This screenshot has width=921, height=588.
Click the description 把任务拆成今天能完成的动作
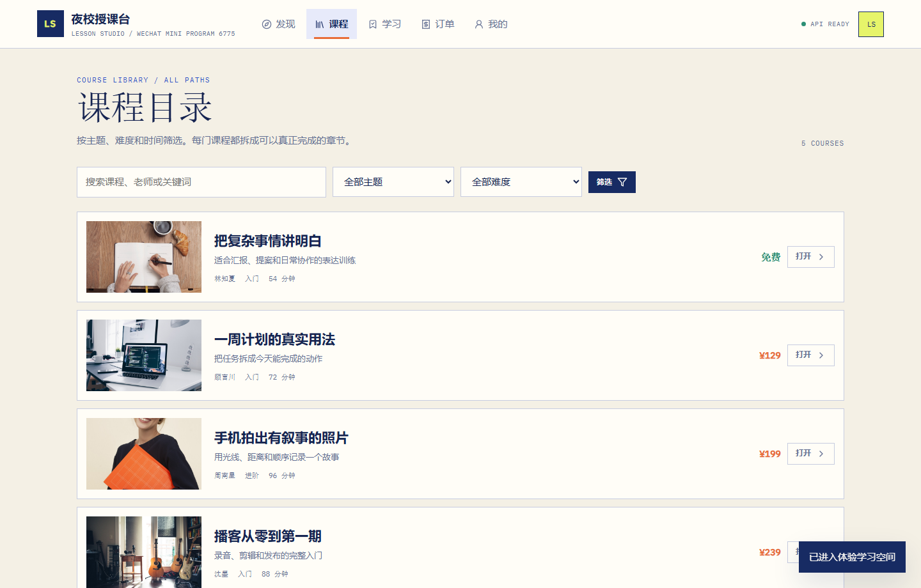(268, 359)
